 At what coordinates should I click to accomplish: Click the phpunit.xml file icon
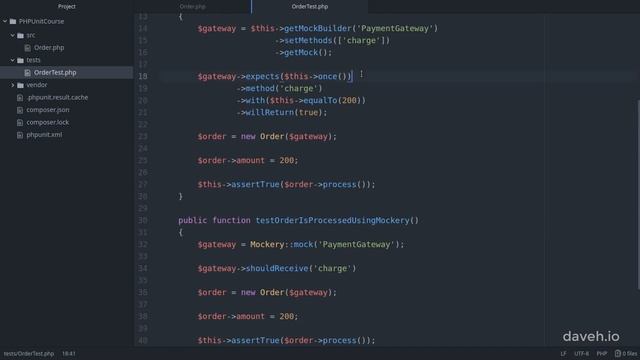20,135
